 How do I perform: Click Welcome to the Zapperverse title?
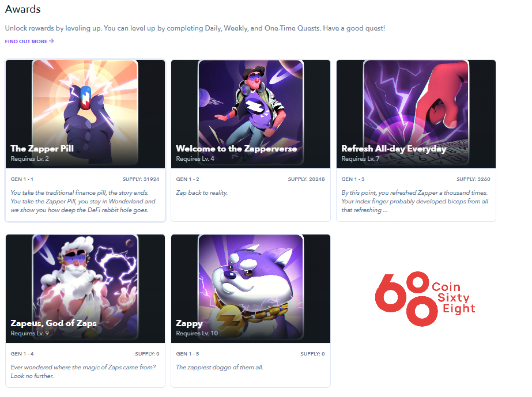pyautogui.click(x=236, y=149)
